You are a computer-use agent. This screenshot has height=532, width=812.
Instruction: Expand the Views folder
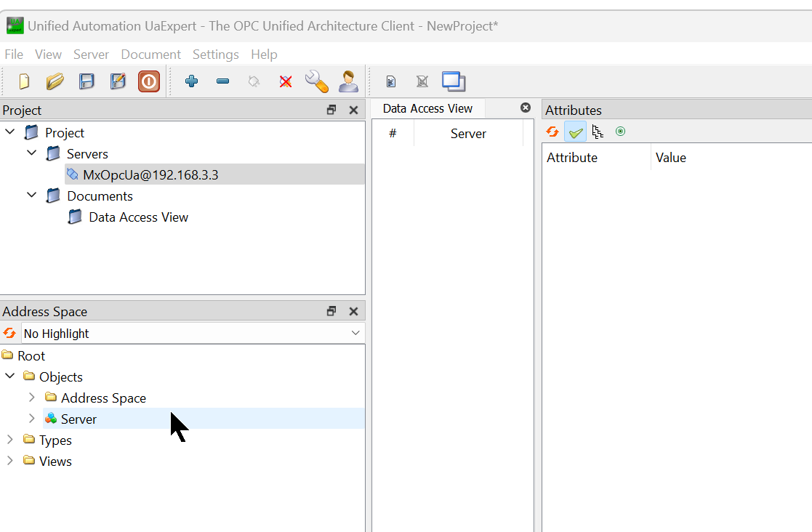click(x=10, y=460)
